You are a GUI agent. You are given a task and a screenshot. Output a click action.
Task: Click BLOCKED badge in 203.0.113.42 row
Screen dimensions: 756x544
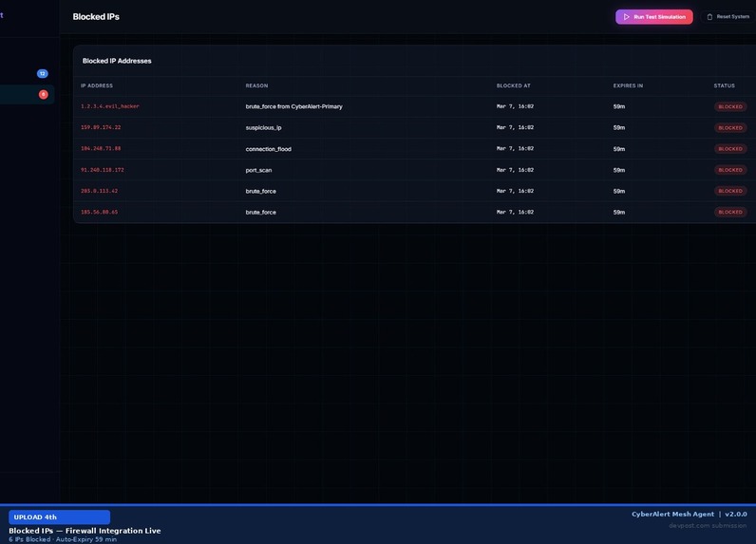[730, 191]
